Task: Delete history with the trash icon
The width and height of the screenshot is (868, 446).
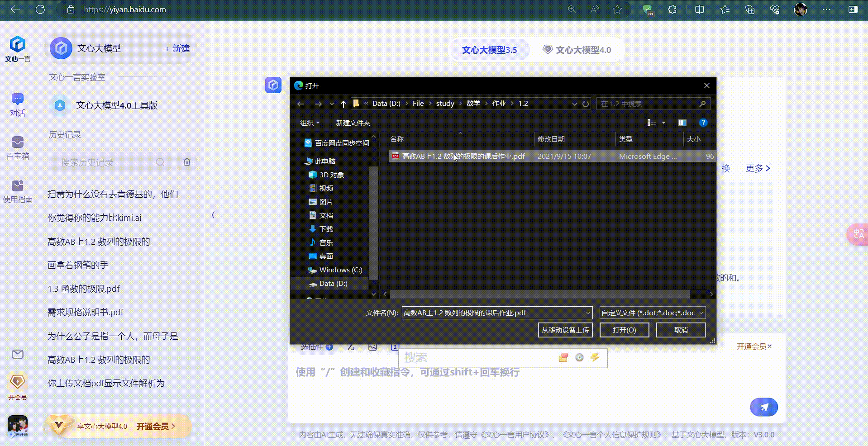Action: [187, 162]
